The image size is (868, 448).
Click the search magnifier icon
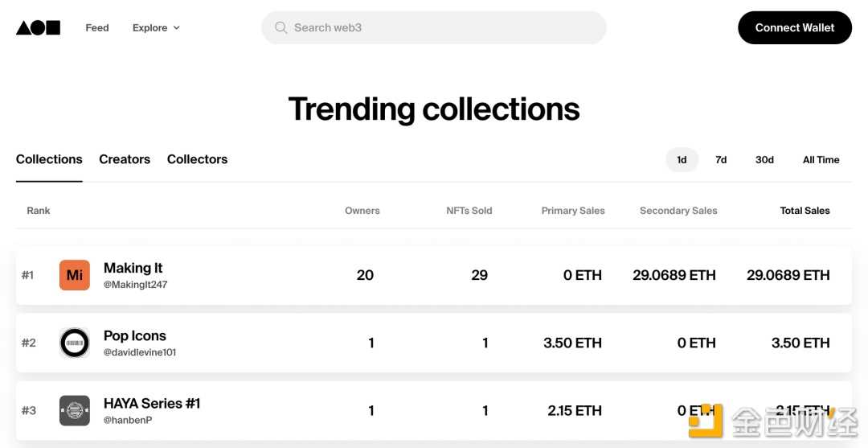[x=281, y=27]
